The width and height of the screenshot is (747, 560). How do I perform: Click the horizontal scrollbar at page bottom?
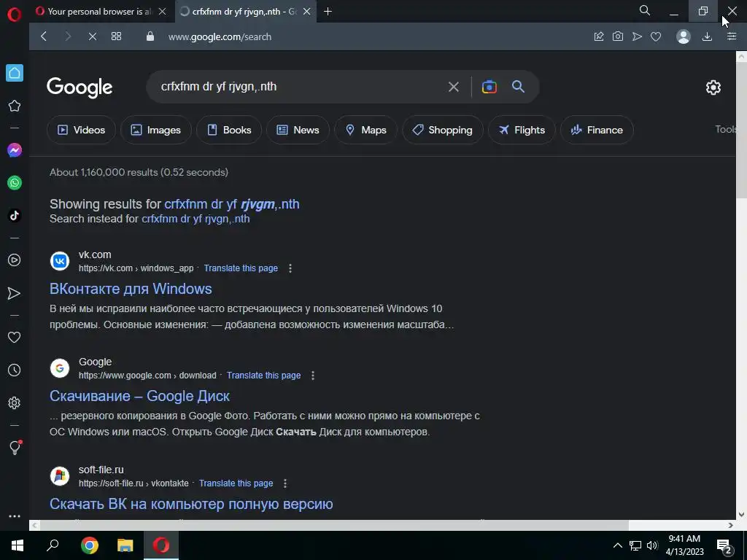pyautogui.click(x=334, y=525)
